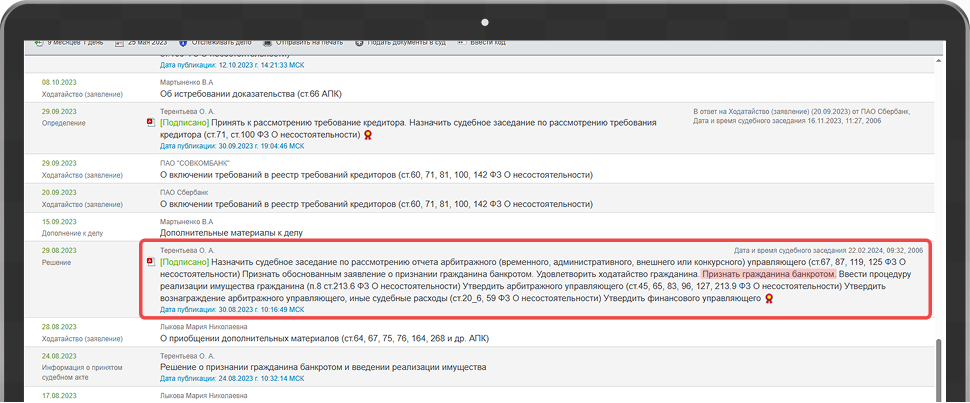Open PDF icon of 29.08.2023 Решение
970x403 pixels.
click(x=151, y=261)
